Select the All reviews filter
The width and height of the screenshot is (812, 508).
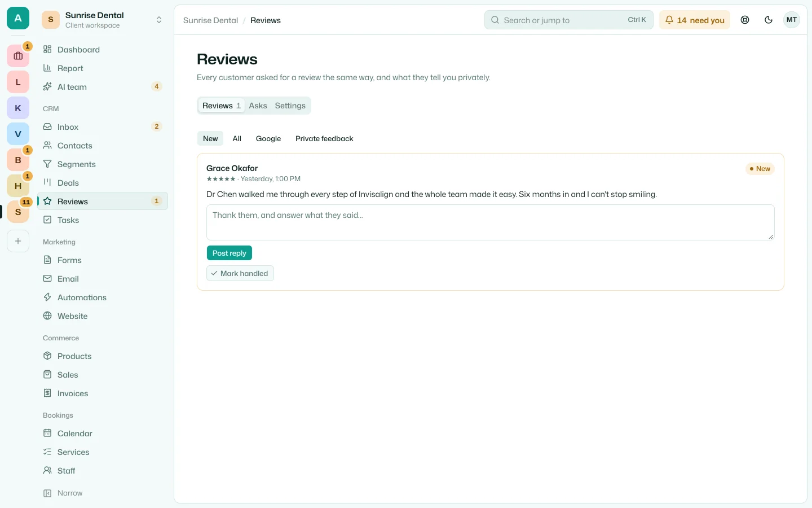[x=237, y=138]
